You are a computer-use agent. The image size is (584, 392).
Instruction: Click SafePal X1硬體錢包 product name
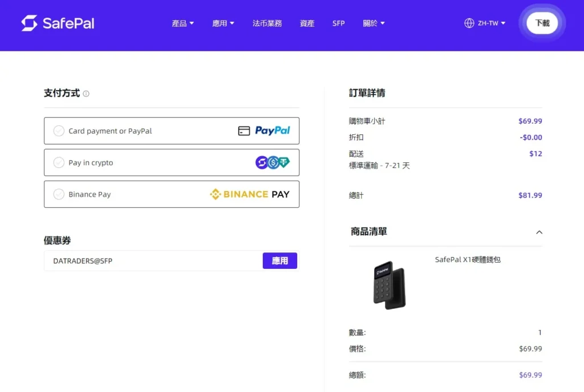[468, 260]
